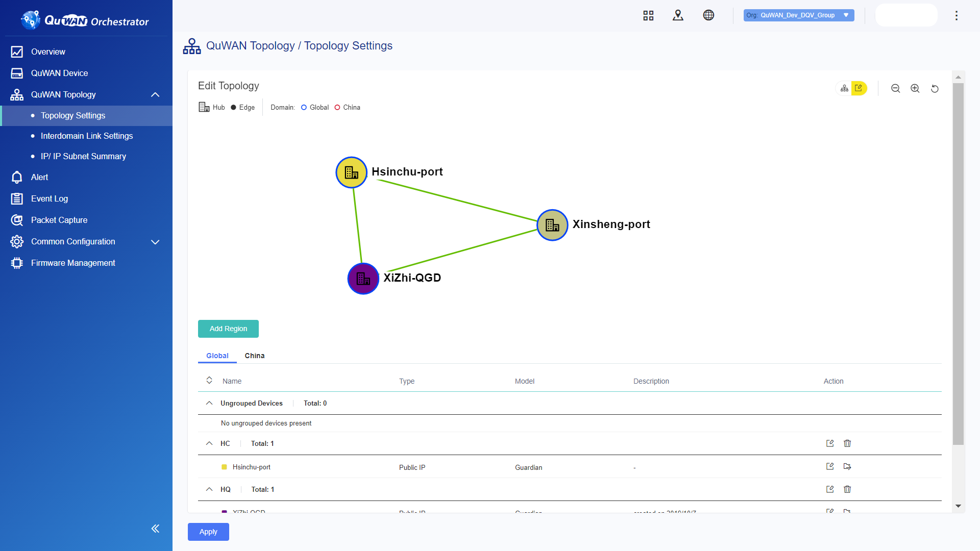Switch to the China tab
This screenshot has width=980, height=551.
point(255,356)
